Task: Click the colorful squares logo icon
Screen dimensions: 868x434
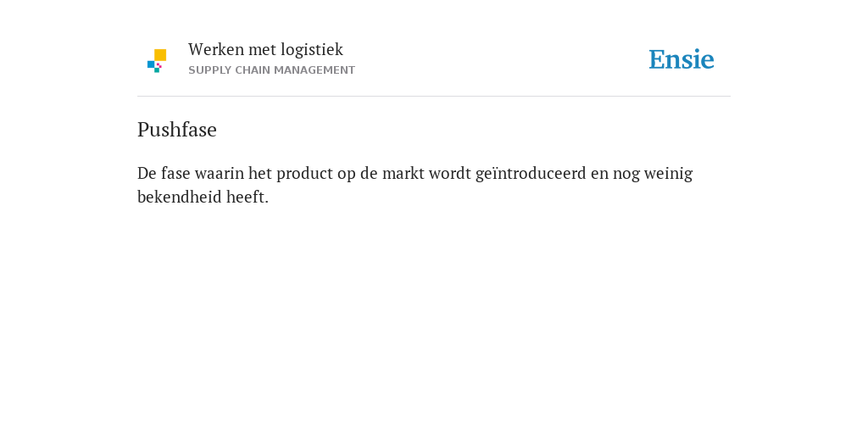Action: click(x=157, y=61)
